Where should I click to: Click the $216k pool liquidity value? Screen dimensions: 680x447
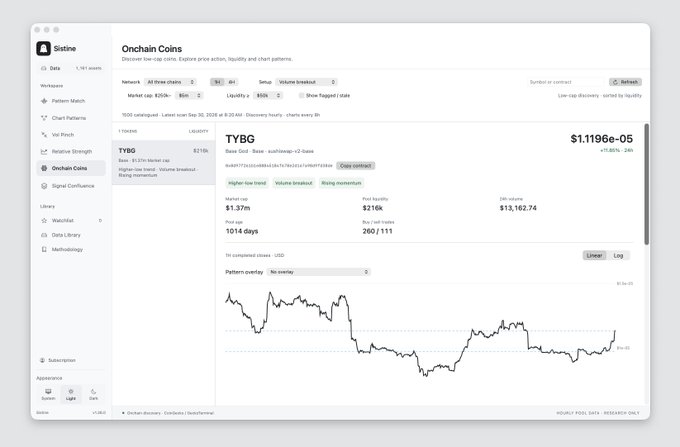tap(373, 208)
